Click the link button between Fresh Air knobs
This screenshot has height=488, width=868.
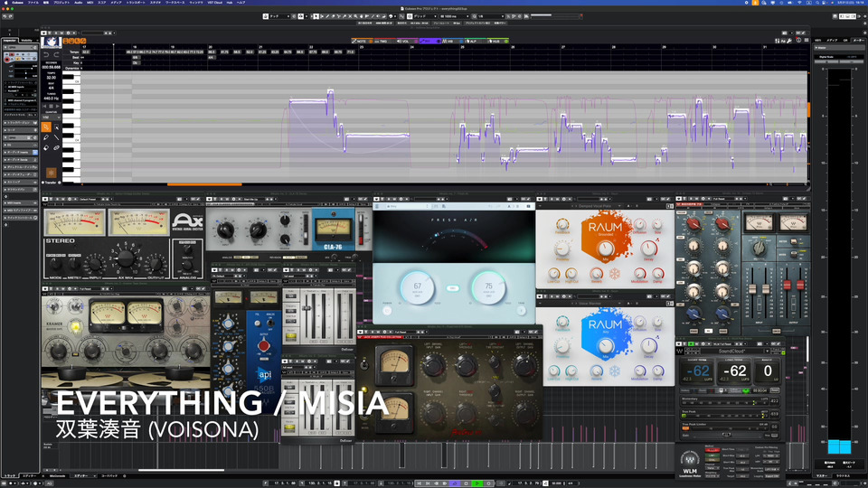coord(453,288)
